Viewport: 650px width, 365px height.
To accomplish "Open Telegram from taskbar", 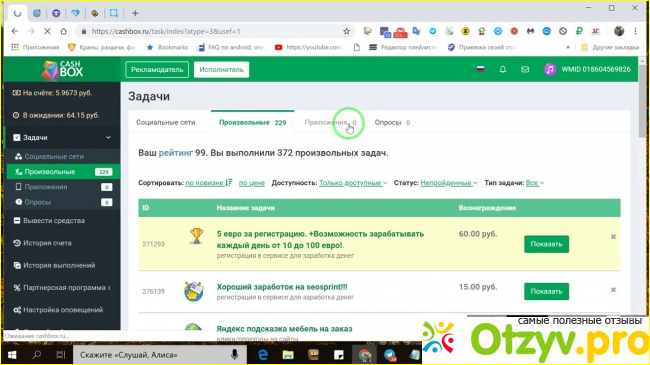I will tap(389, 355).
